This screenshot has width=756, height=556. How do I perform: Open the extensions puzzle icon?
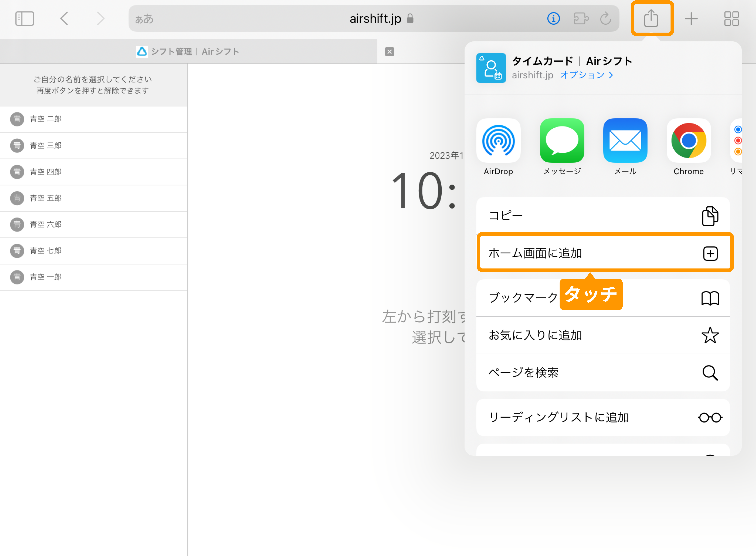pyautogui.click(x=581, y=18)
